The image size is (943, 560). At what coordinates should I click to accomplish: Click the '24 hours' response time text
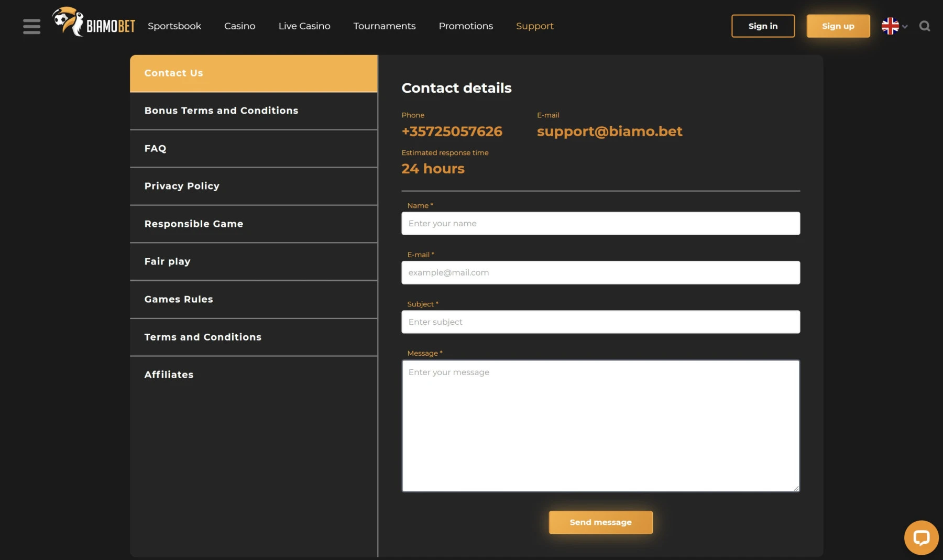433,169
